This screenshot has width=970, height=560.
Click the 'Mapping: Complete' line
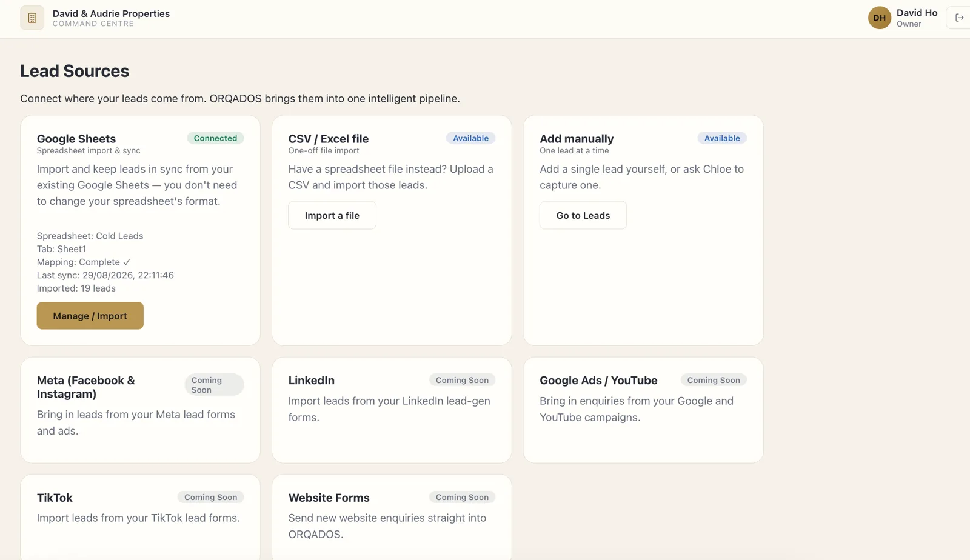click(x=84, y=262)
